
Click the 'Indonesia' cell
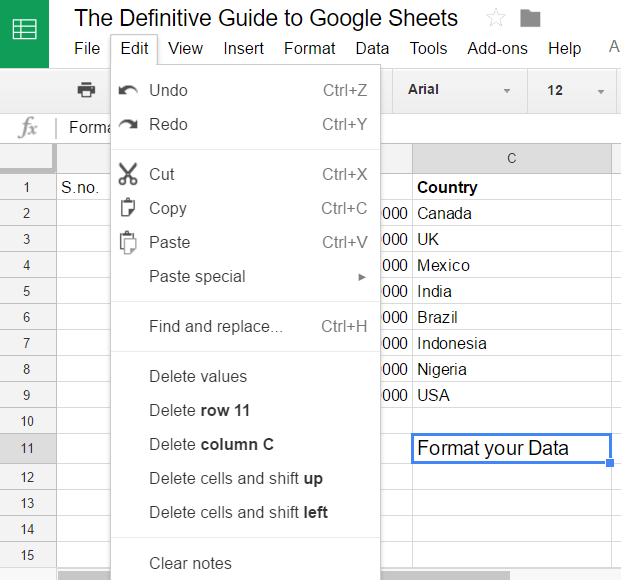click(512, 343)
